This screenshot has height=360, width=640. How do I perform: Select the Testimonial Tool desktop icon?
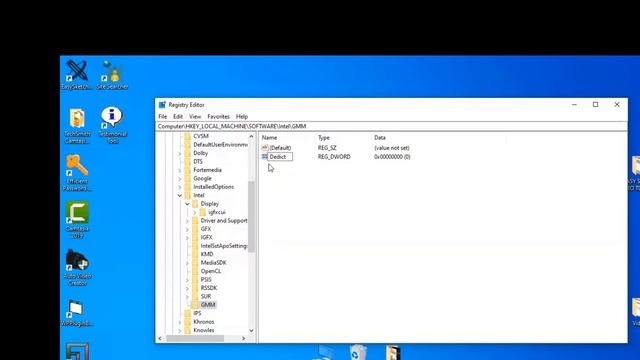click(113, 124)
